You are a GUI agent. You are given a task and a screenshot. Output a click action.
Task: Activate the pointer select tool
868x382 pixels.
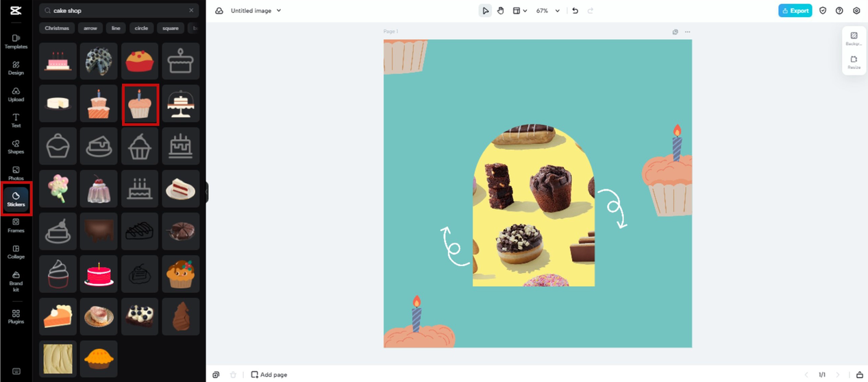click(485, 11)
